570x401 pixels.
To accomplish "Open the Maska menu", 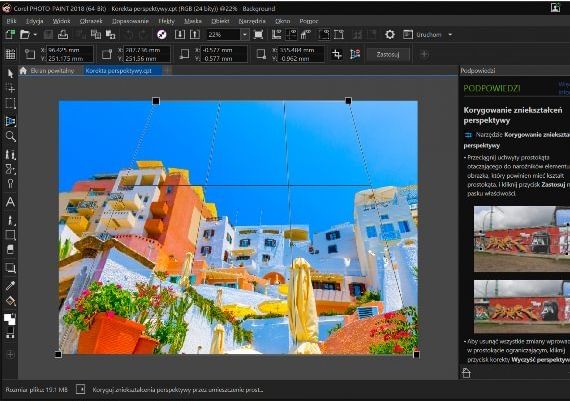I will [193, 21].
